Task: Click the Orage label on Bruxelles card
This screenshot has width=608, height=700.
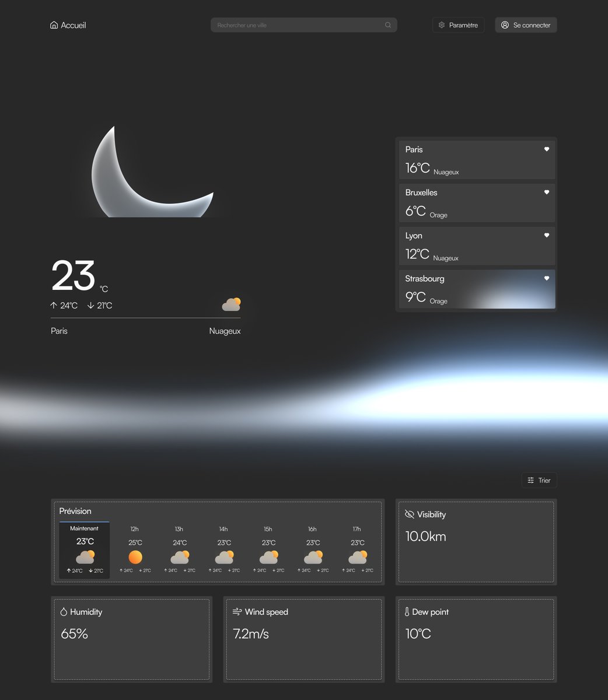Action: tap(439, 215)
